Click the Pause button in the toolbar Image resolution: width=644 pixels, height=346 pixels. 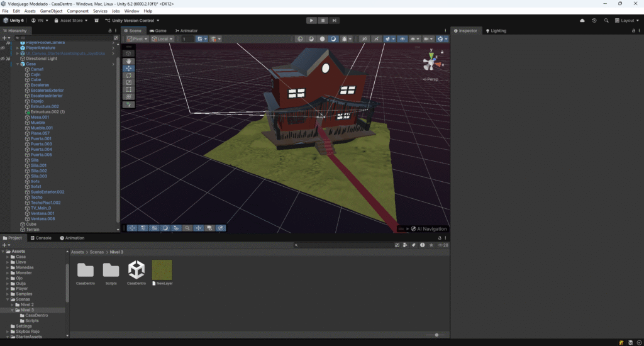click(x=323, y=20)
